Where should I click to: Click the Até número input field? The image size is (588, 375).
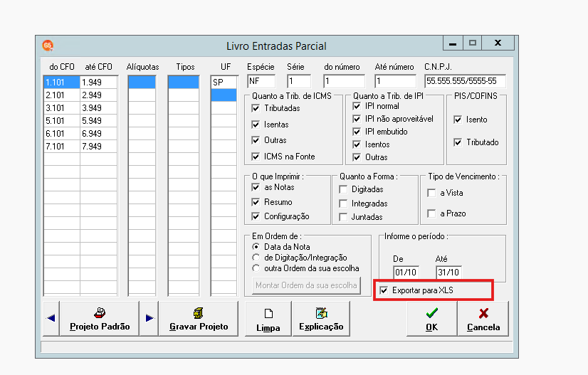click(x=395, y=81)
